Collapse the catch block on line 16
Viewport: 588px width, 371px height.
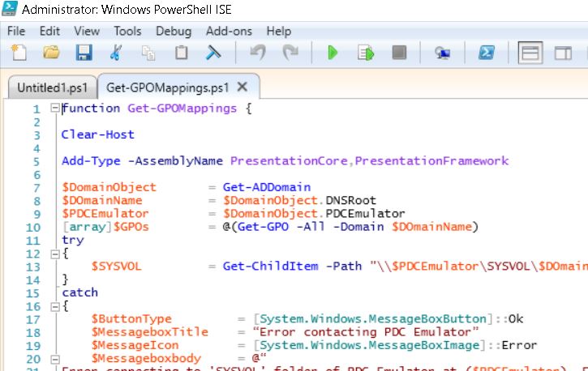(x=55, y=307)
